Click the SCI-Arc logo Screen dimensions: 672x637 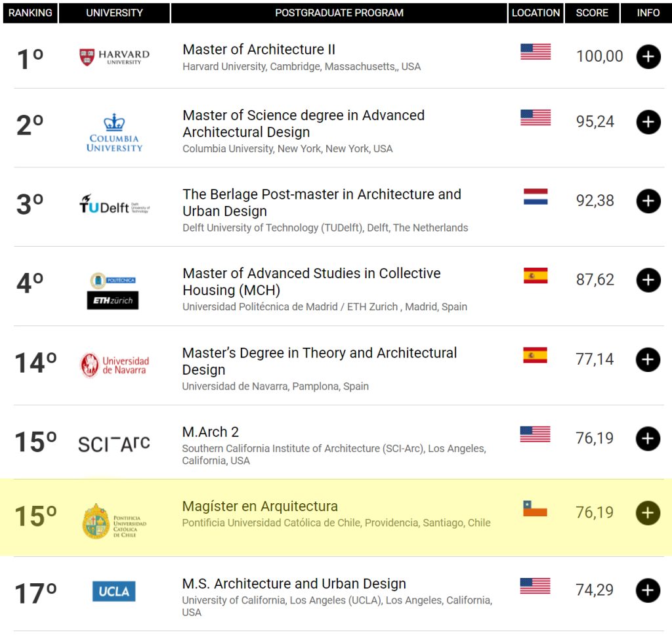click(114, 443)
